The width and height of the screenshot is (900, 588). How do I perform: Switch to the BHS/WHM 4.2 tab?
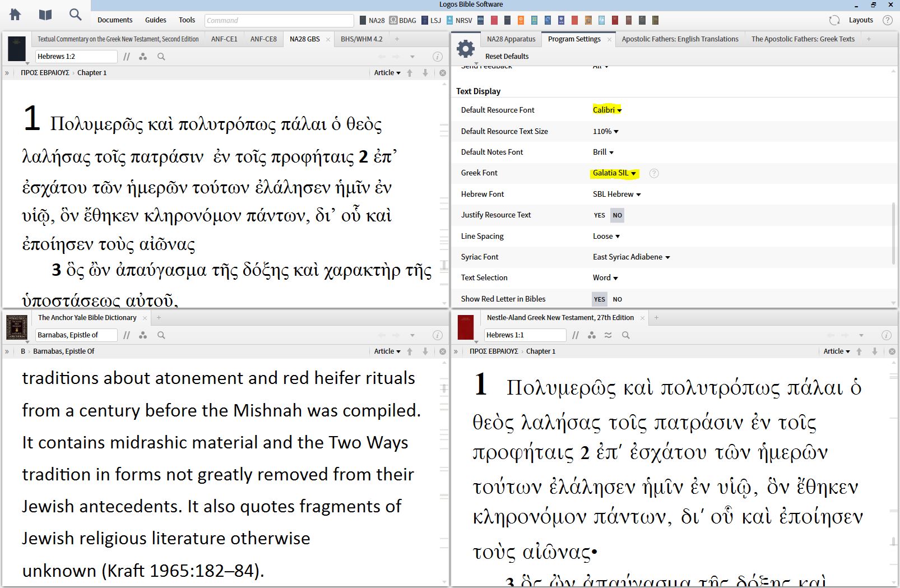click(361, 39)
